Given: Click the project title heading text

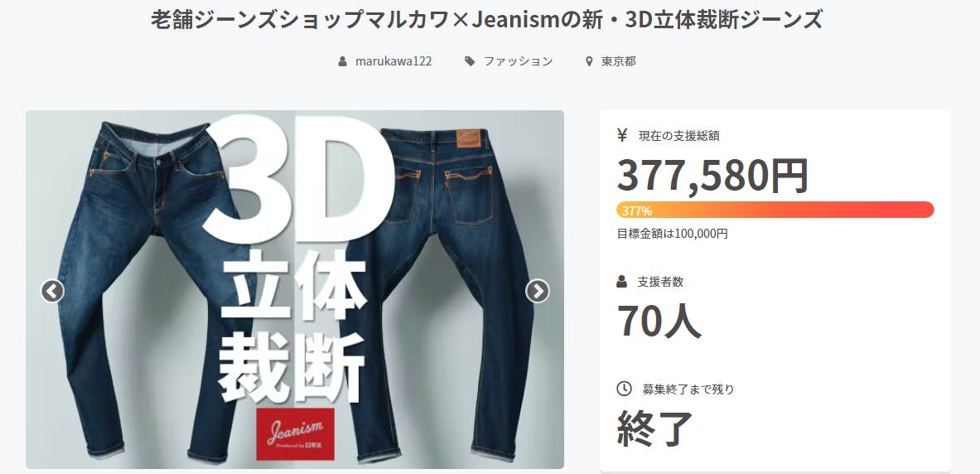Looking at the screenshot, I should coord(487,20).
